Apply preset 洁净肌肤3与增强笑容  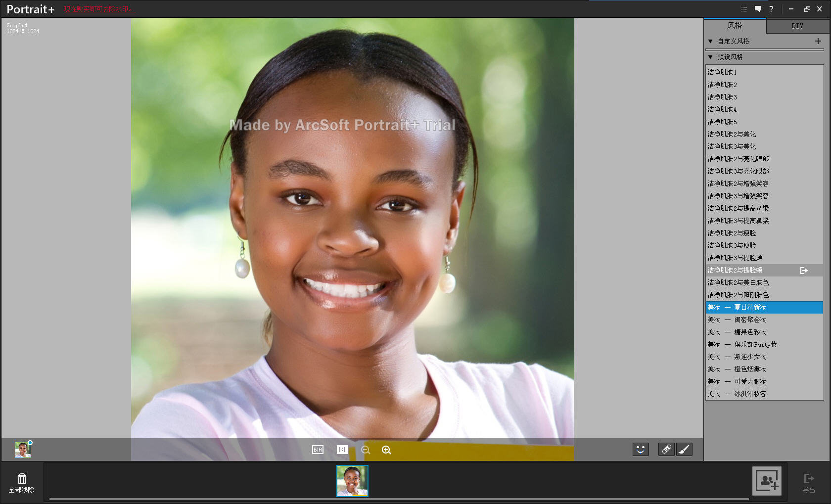(764, 196)
